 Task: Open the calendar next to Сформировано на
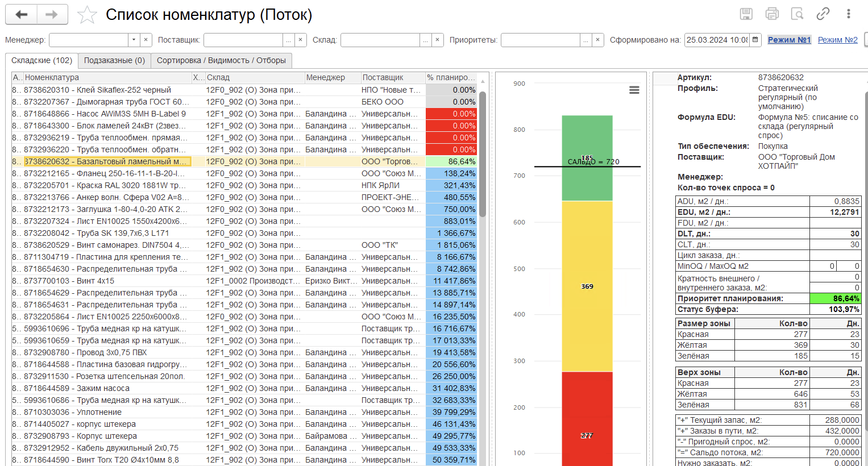755,40
